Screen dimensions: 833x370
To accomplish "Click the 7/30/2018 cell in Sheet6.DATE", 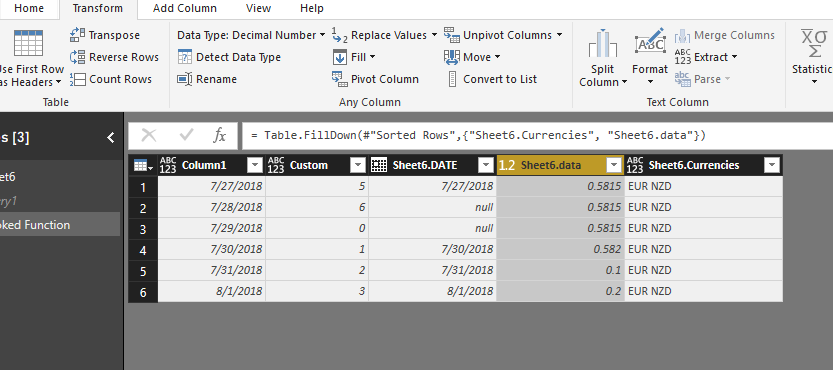I will tap(433, 249).
